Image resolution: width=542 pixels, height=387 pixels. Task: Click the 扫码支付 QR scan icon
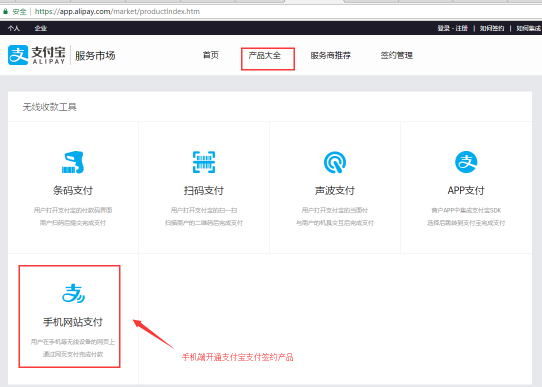click(204, 162)
